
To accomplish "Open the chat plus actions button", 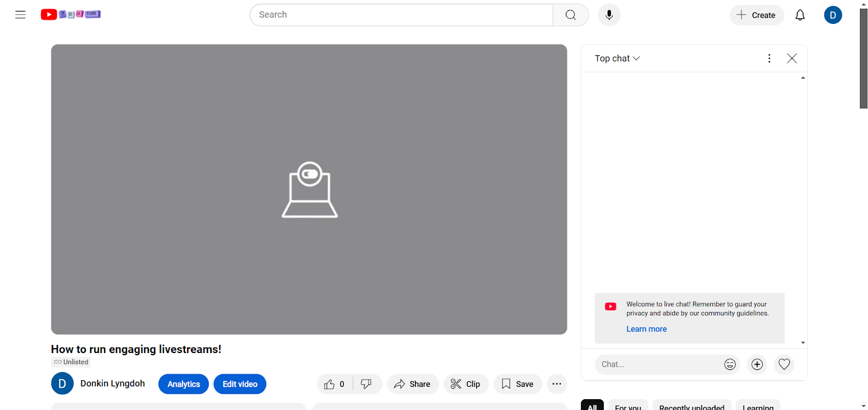I will pyautogui.click(x=757, y=364).
